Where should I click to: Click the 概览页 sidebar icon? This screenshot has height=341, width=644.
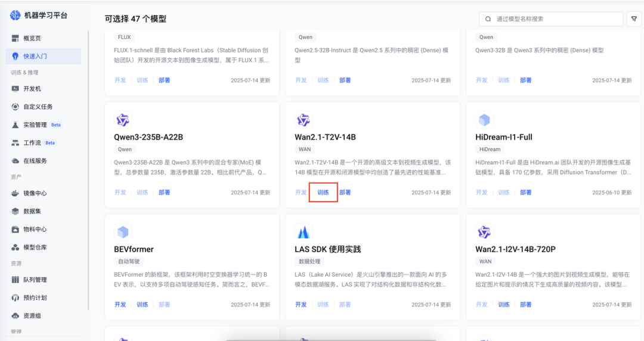point(15,38)
